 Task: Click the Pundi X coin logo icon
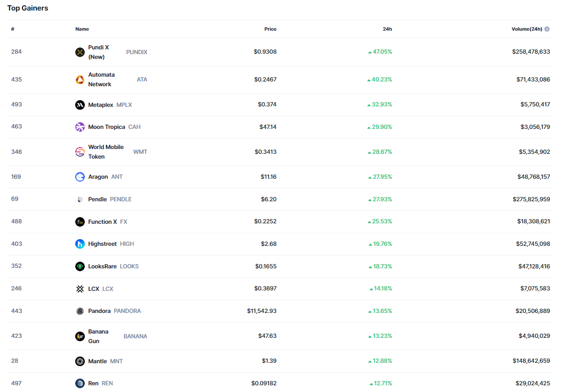tap(80, 52)
